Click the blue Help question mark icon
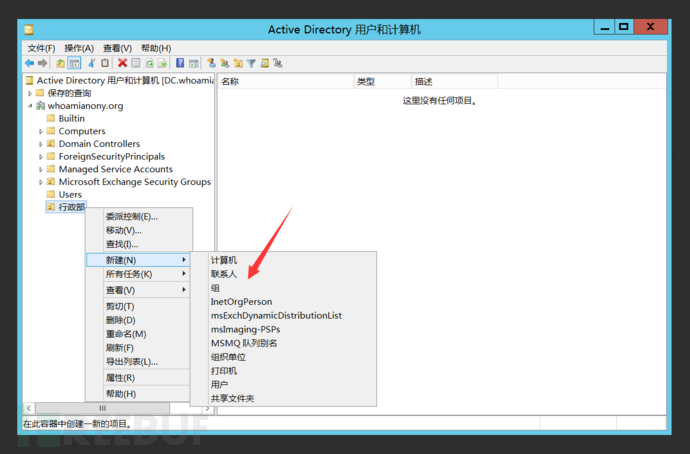The image size is (690, 454). pos(180,63)
